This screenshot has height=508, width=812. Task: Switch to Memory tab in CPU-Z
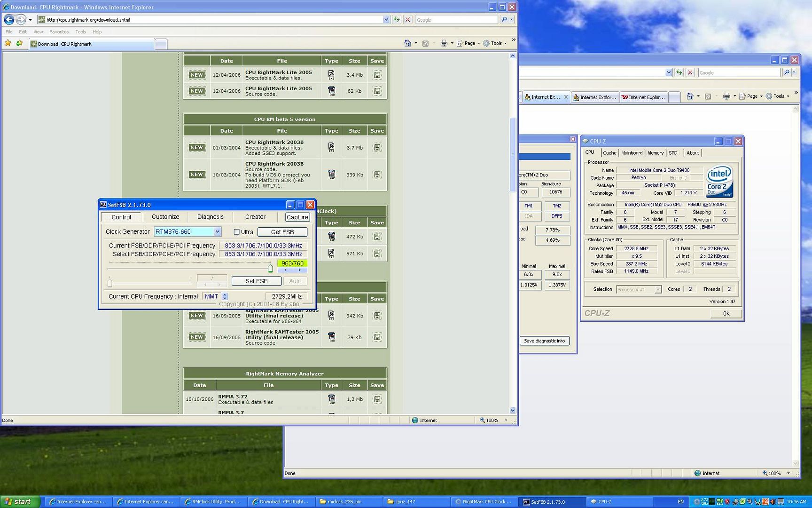coord(655,153)
